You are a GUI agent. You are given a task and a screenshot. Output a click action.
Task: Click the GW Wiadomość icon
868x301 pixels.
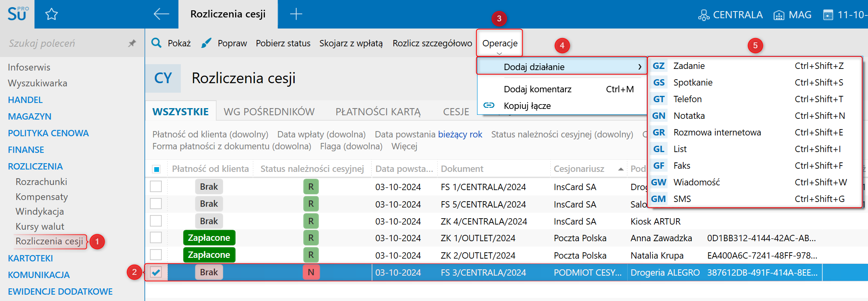coord(659,182)
